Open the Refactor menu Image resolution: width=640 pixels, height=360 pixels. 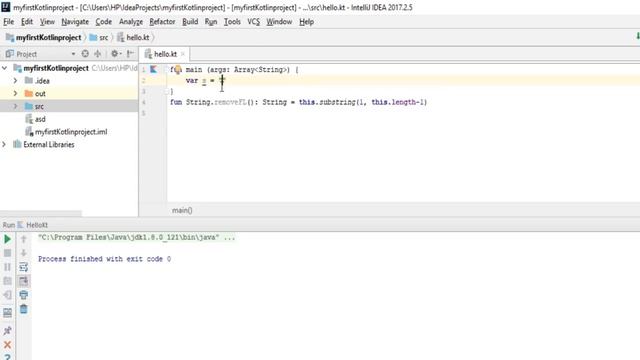(x=162, y=22)
